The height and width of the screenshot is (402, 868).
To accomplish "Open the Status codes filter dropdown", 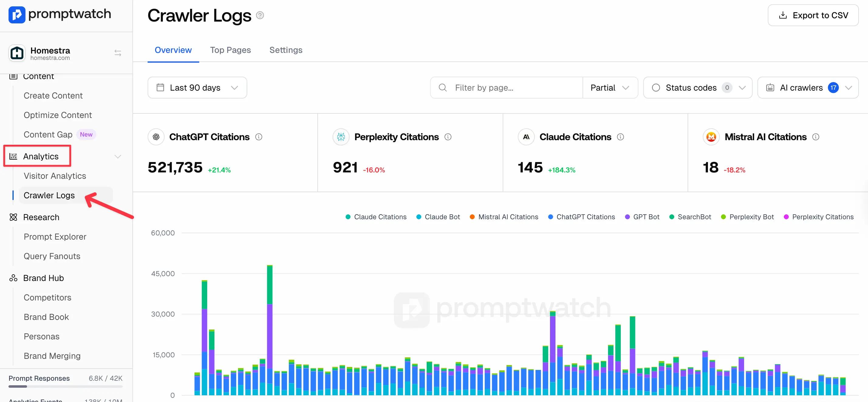I will 698,88.
